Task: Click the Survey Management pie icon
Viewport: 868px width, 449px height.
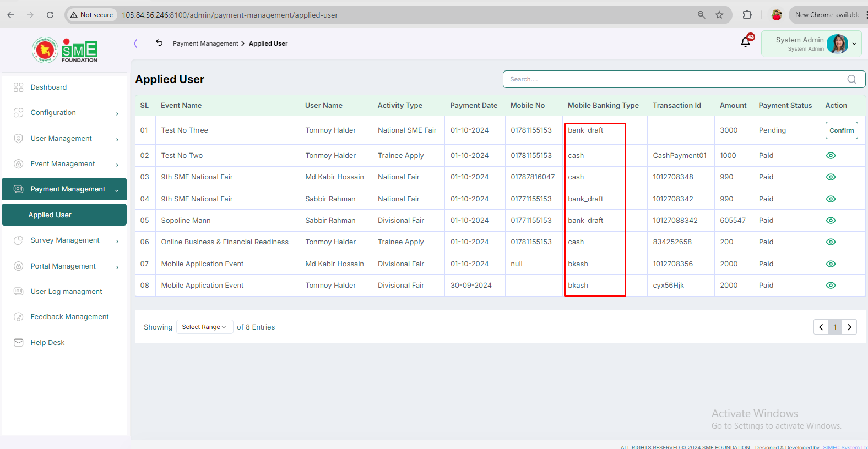Action: (18, 240)
